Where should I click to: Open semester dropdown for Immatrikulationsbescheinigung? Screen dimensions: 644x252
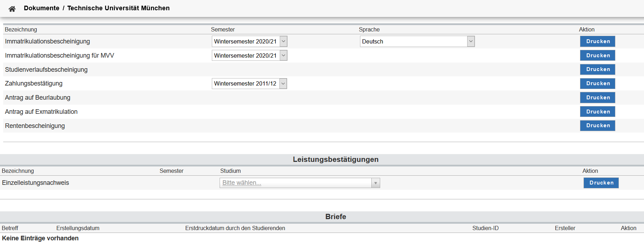click(x=249, y=41)
